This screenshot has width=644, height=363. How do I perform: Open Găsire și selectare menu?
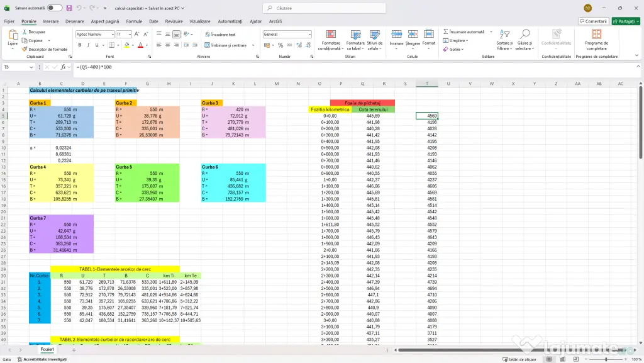525,40
